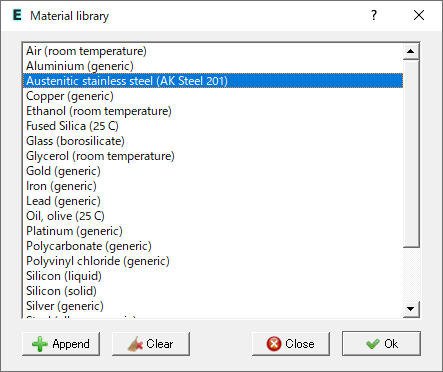The image size is (443, 372).
Task: Select Ethanol (room temperature) entry
Action: tap(213, 111)
